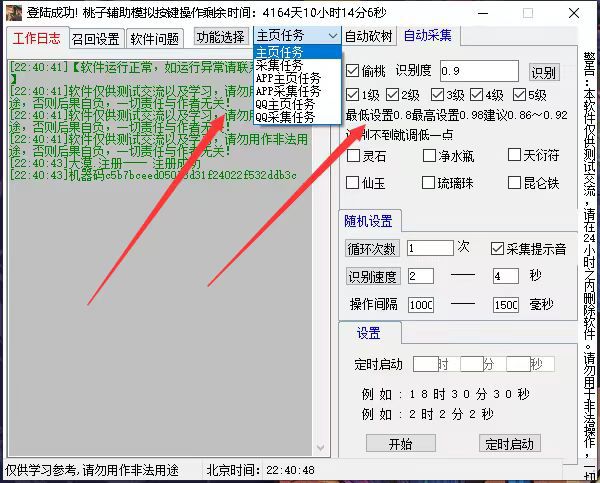Viewport: 600px width, 483px height.
Task: Click the 北京时间 status bar entry
Action: pos(260,470)
